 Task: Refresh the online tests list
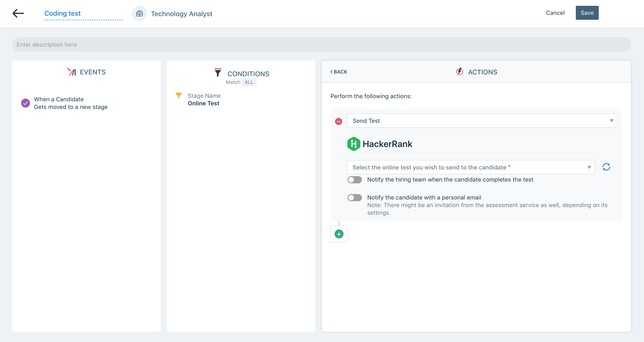point(606,167)
